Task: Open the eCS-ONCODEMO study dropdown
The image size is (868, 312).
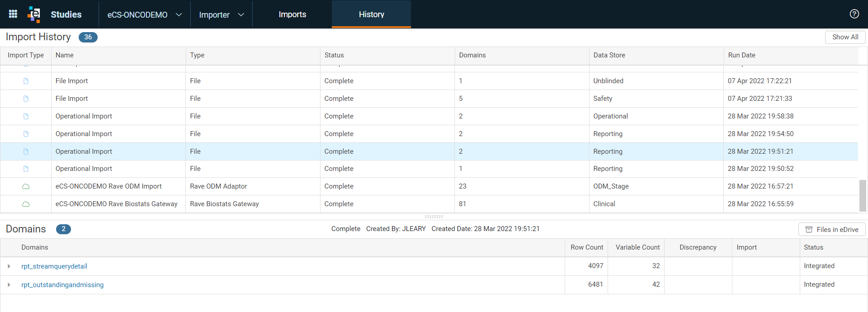Action: (x=145, y=14)
